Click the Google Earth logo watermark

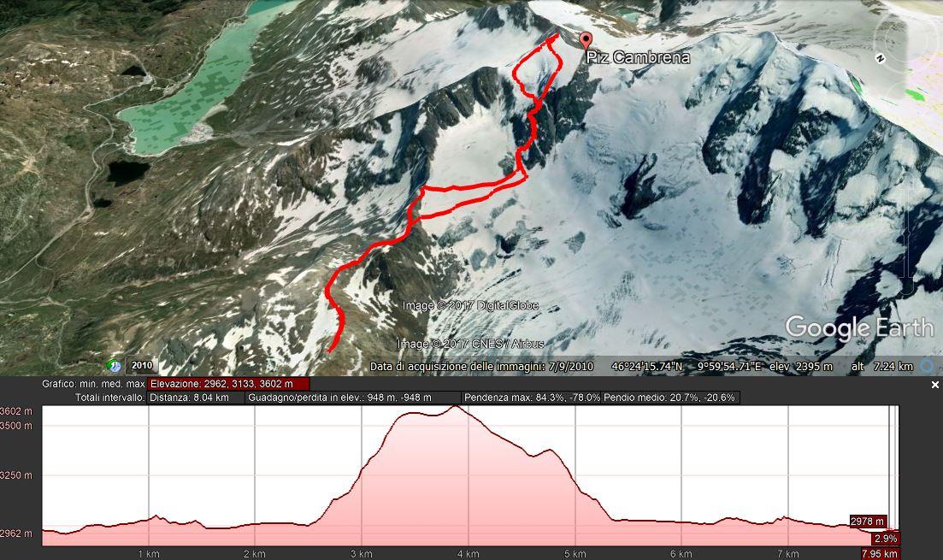pyautogui.click(x=859, y=327)
